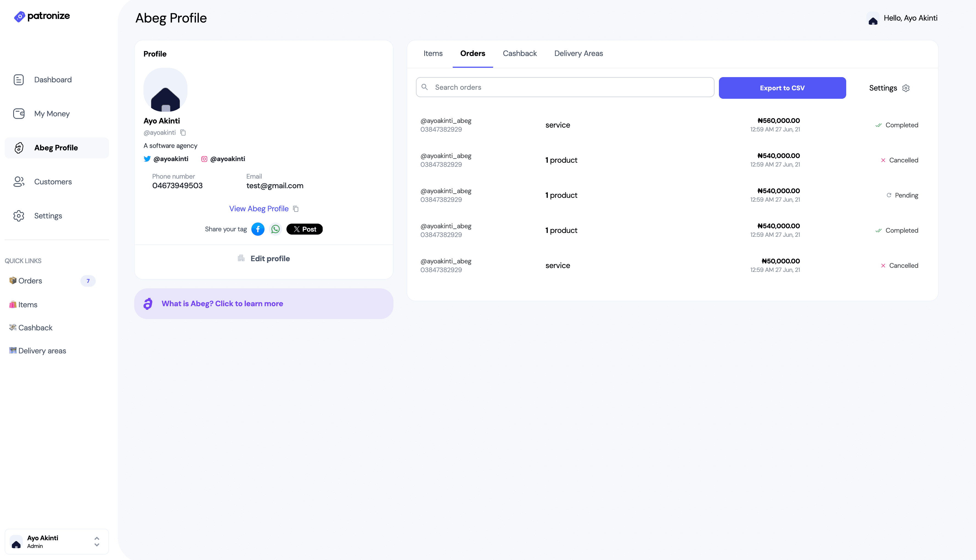Click the Orders package emoji icon
This screenshot has height=560, width=976.
pyautogui.click(x=13, y=280)
